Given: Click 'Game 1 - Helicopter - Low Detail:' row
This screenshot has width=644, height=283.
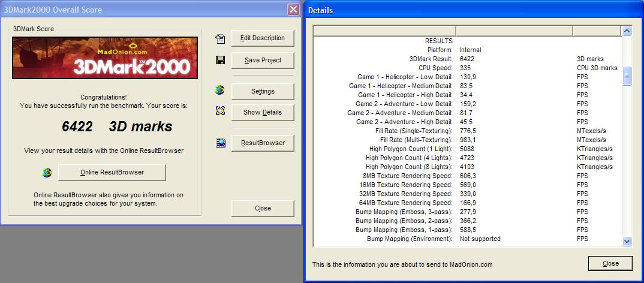Looking at the screenshot, I should 467,77.
